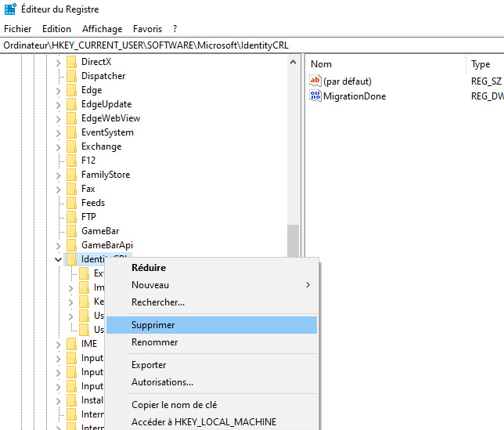
Task: Choose Exporter in the context menu
Action: pyautogui.click(x=211, y=365)
